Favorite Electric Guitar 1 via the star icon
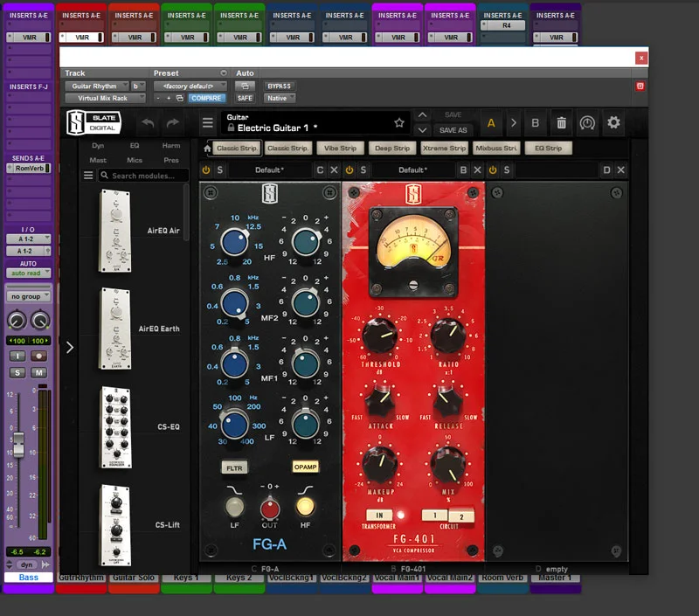 [x=399, y=122]
